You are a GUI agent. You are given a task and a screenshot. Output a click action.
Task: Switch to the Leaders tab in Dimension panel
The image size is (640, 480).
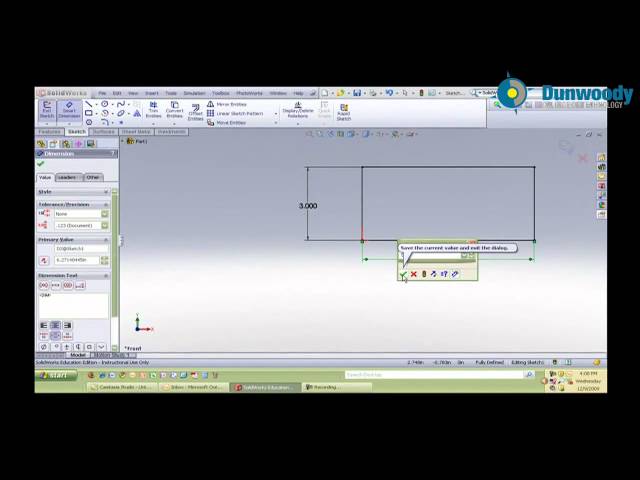(x=68, y=178)
